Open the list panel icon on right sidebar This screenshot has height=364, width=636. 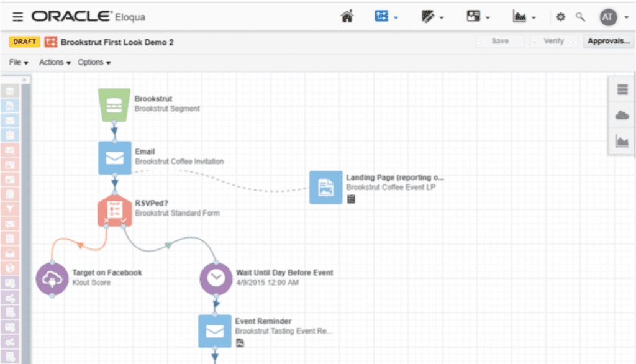pos(622,89)
